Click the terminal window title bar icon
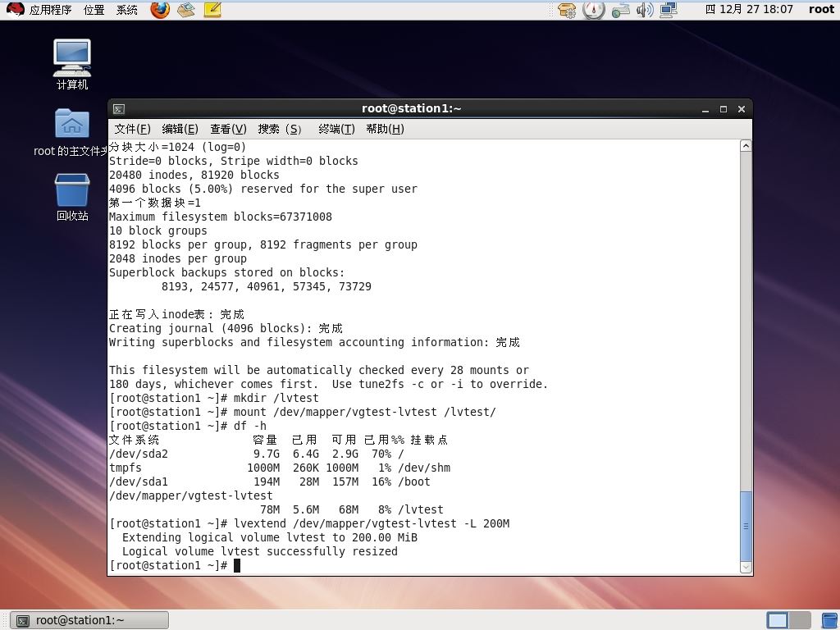The height and width of the screenshot is (630, 840). [x=119, y=109]
